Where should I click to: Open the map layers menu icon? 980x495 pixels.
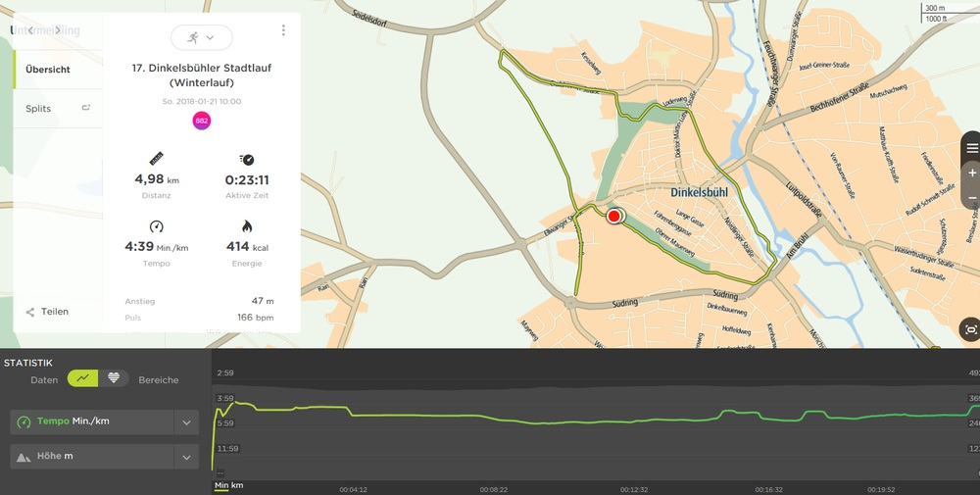click(x=971, y=148)
